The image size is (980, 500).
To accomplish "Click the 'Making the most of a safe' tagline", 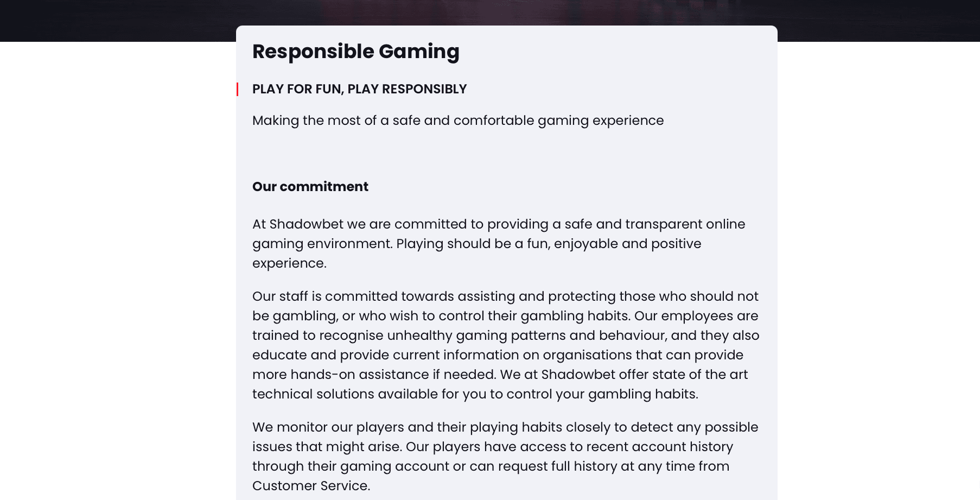I will (x=457, y=121).
